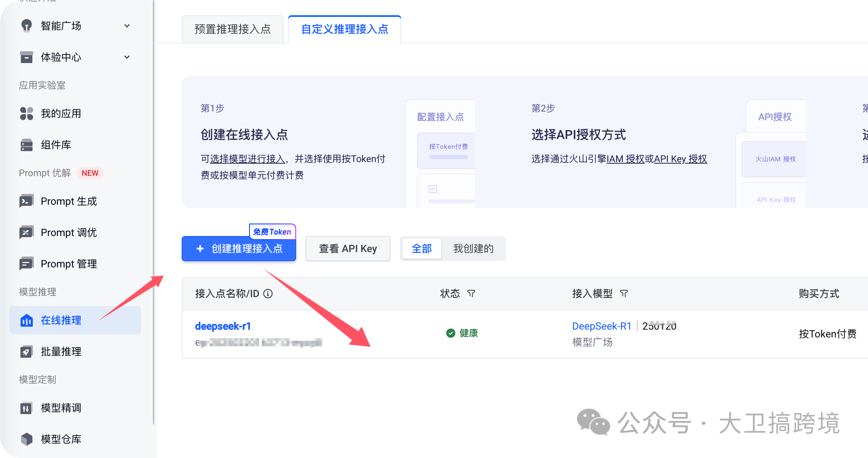
Task: Click the filter icon beside 状态 column
Action: [471, 294]
